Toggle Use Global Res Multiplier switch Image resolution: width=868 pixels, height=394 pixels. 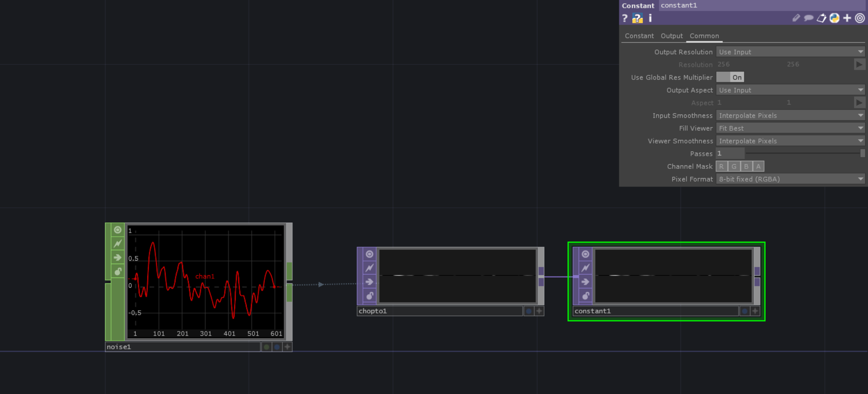[730, 77]
